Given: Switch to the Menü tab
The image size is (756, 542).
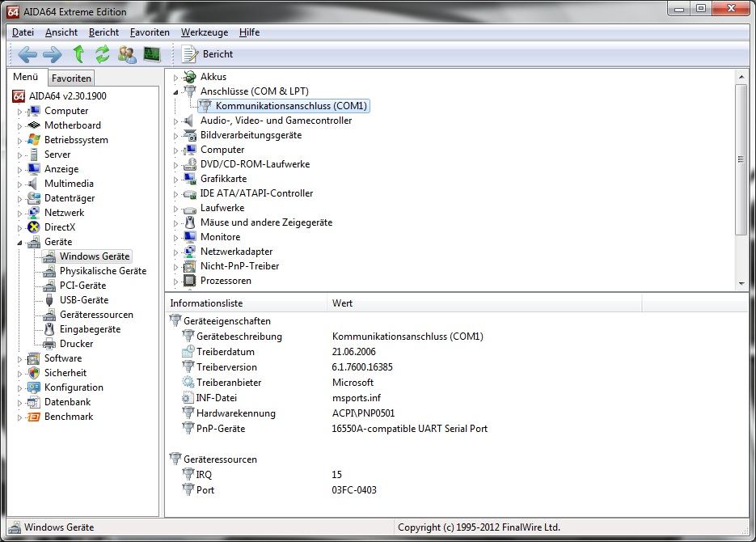Looking at the screenshot, I should [x=26, y=77].
